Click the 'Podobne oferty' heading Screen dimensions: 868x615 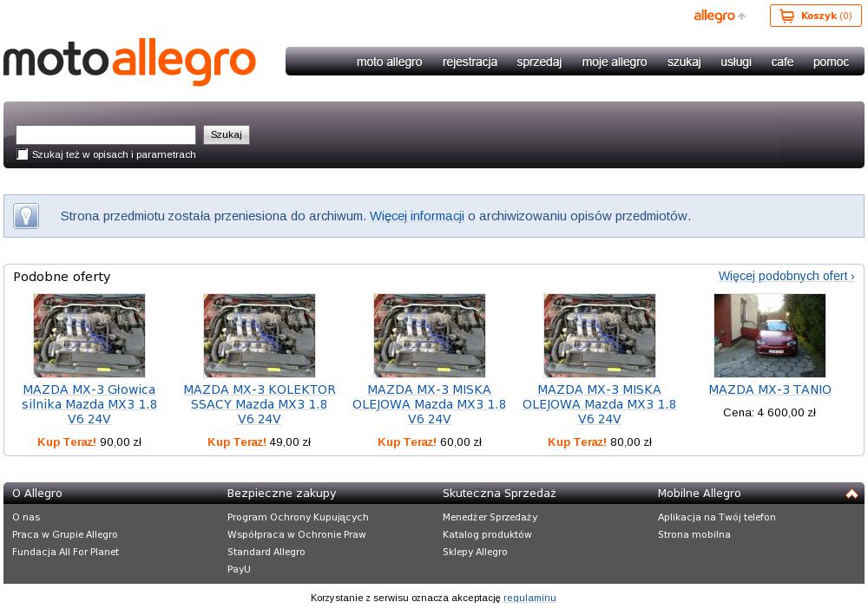coord(62,277)
